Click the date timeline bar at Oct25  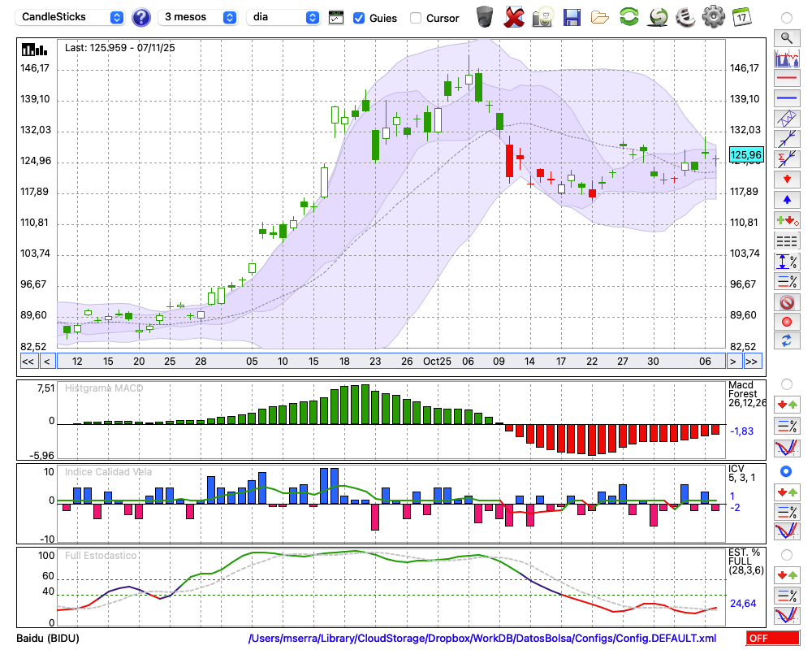[436, 362]
